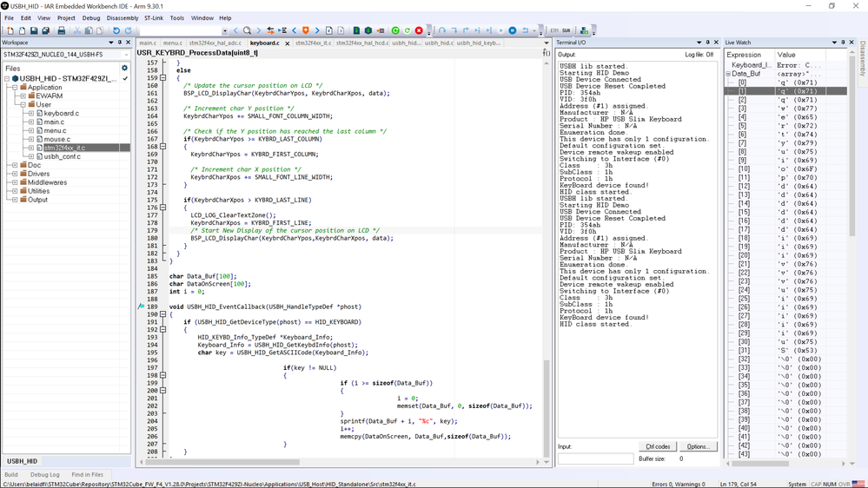Open workspace Files settings gear

(x=124, y=68)
